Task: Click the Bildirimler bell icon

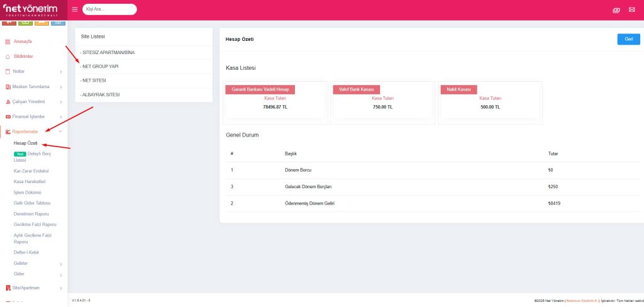Action: click(8, 57)
